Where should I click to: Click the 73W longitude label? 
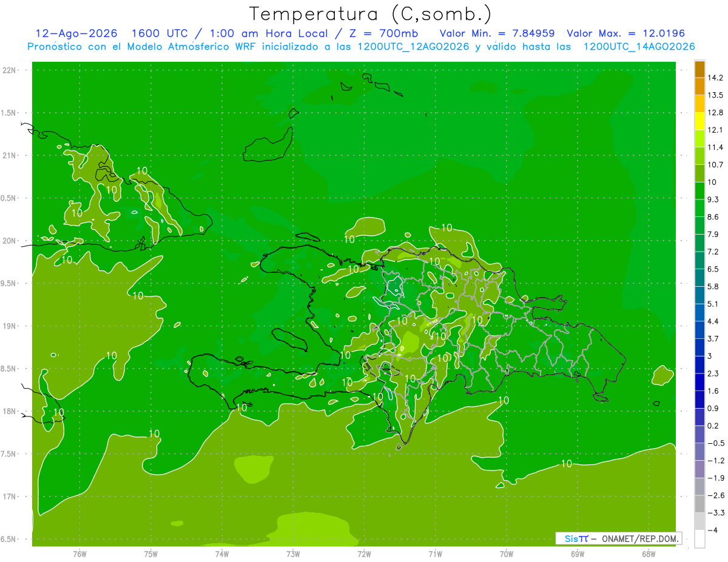293,554
